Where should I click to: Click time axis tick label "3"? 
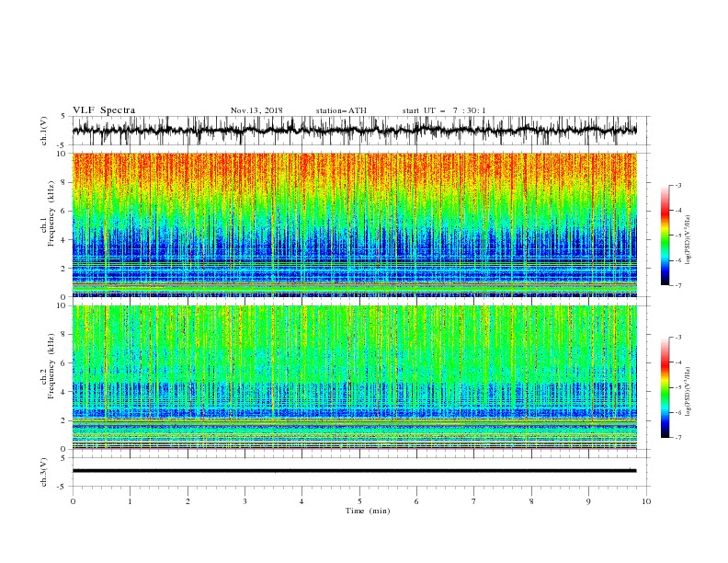pyautogui.click(x=245, y=501)
